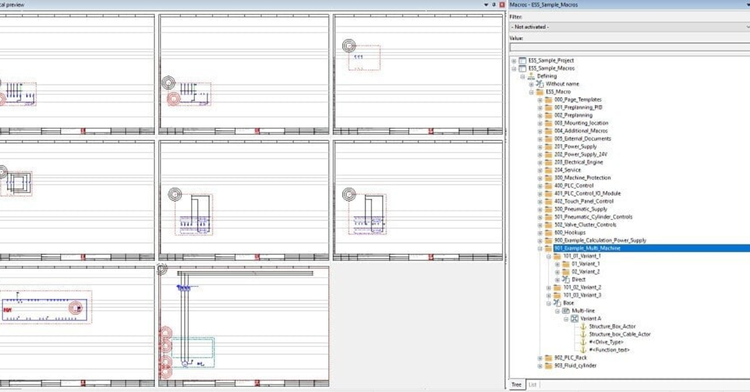The height and width of the screenshot is (392, 750).
Task: Click top-right preview page thumbnail
Action: tap(418, 75)
